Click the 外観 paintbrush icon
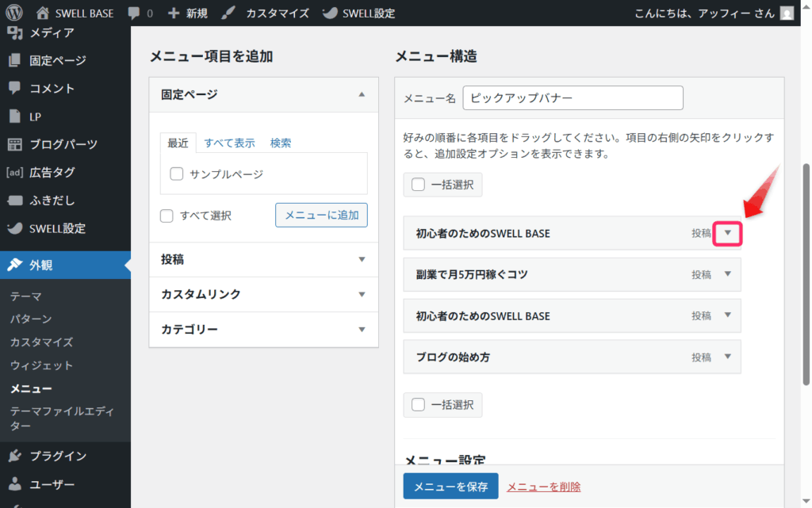Image resolution: width=812 pixels, height=508 pixels. [x=15, y=265]
